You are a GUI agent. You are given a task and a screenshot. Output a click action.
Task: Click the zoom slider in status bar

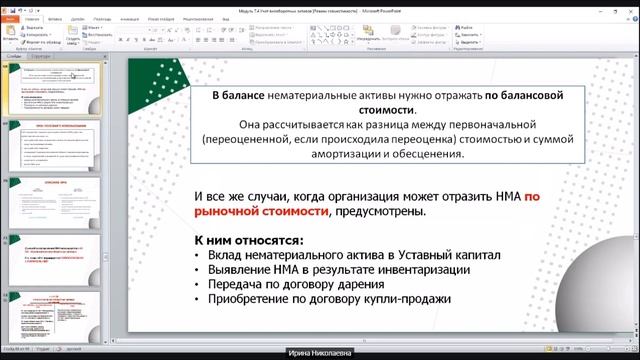click(x=608, y=349)
